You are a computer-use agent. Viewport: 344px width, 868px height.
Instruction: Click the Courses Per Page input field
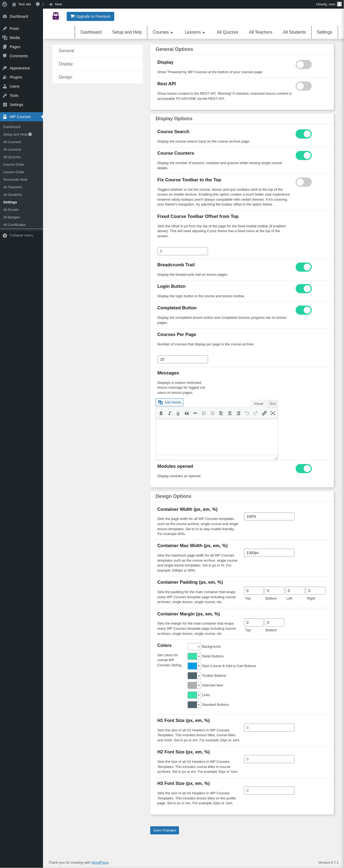(x=182, y=360)
